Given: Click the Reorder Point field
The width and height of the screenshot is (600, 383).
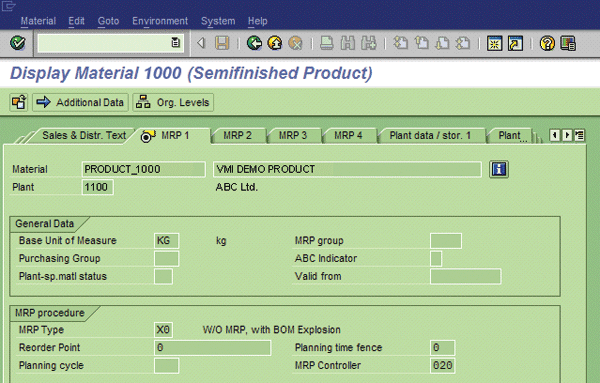Looking at the screenshot, I should [x=212, y=348].
